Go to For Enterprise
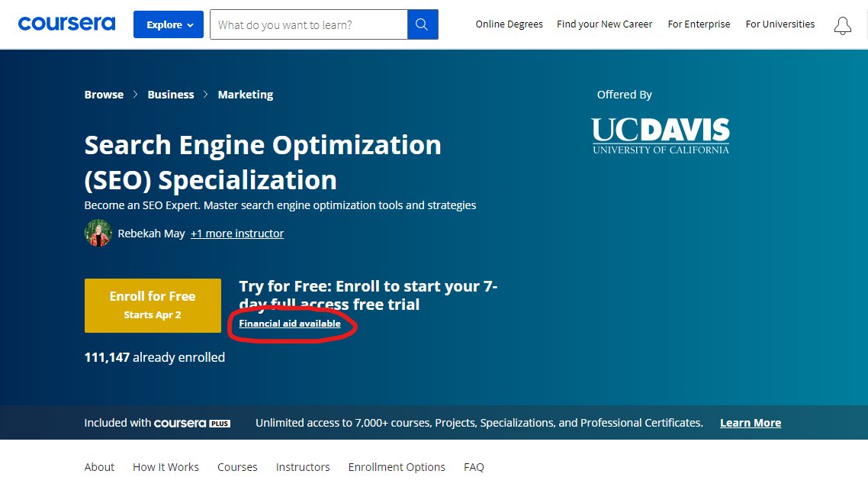 pos(699,24)
